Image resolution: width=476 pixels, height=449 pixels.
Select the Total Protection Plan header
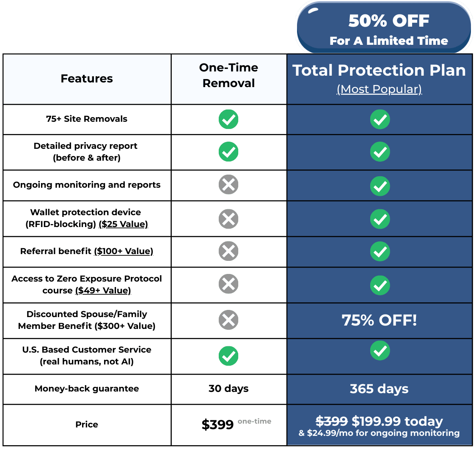[x=379, y=71]
